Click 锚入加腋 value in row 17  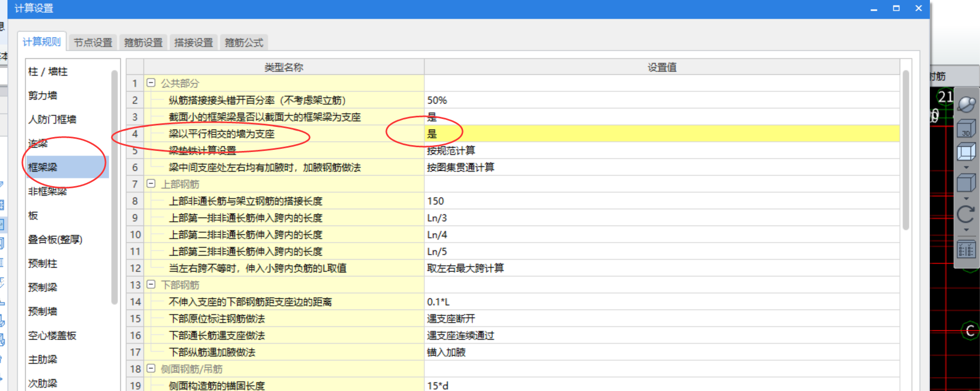(x=446, y=352)
